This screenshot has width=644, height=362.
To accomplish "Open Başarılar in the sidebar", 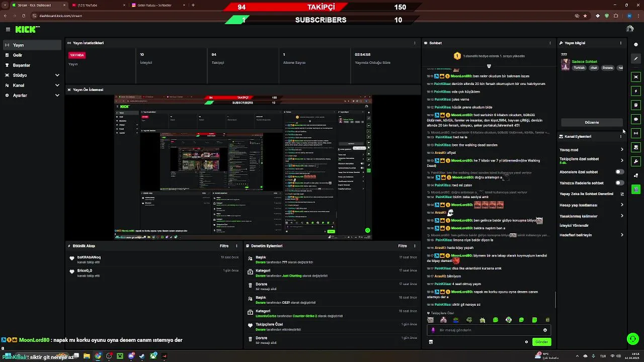I will point(32,65).
